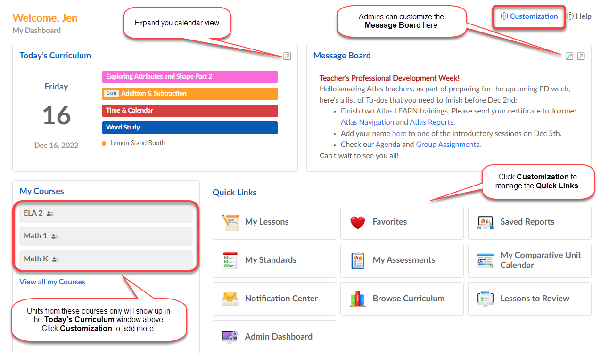This screenshot has width=609, height=364.
Task: Expand Today's Curriculum calendar view icon
Action: (x=287, y=57)
